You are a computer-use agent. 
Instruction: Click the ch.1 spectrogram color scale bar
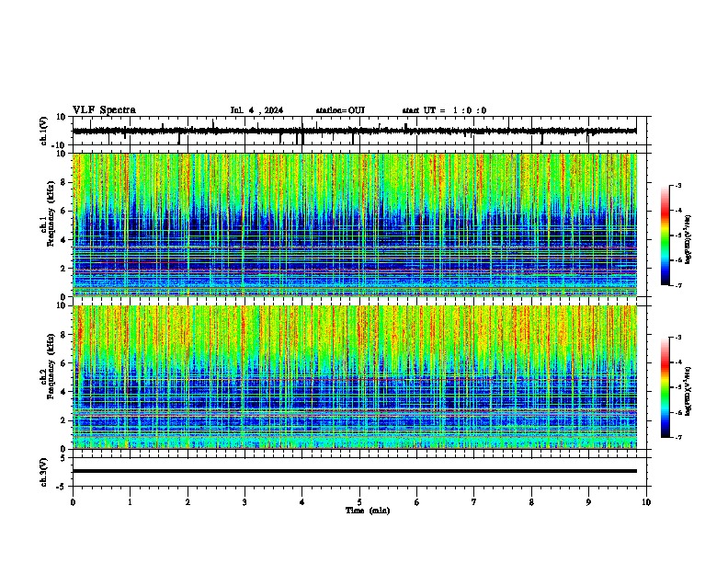[x=665, y=236]
